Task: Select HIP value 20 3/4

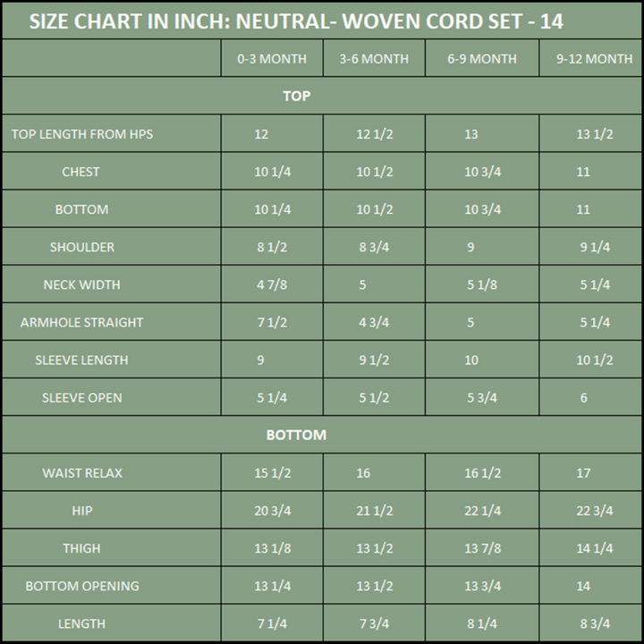Action: coord(273,511)
